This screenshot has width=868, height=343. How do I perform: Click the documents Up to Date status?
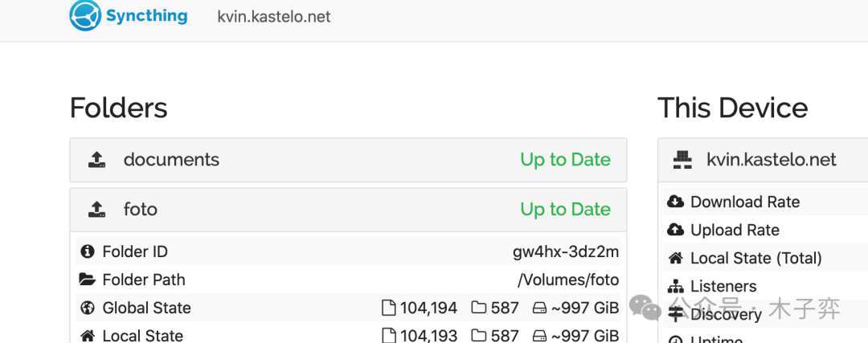(565, 160)
